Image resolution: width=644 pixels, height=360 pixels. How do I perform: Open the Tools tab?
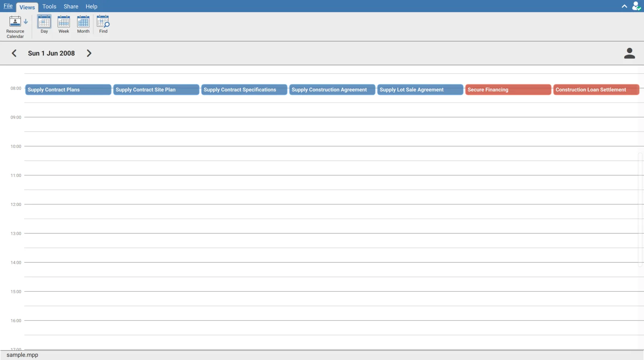coord(50,6)
